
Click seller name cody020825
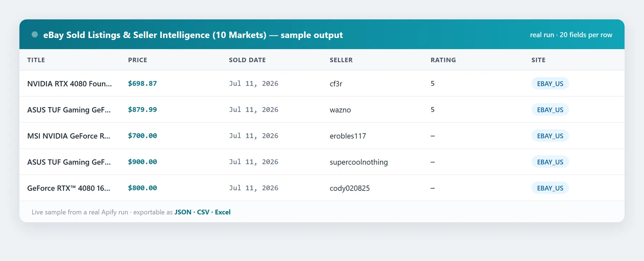[350, 188]
